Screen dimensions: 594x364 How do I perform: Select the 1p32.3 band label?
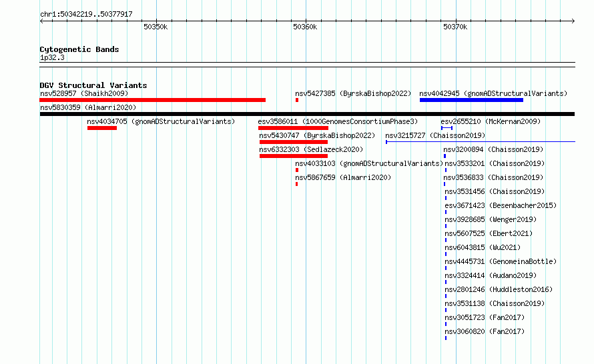(x=52, y=58)
